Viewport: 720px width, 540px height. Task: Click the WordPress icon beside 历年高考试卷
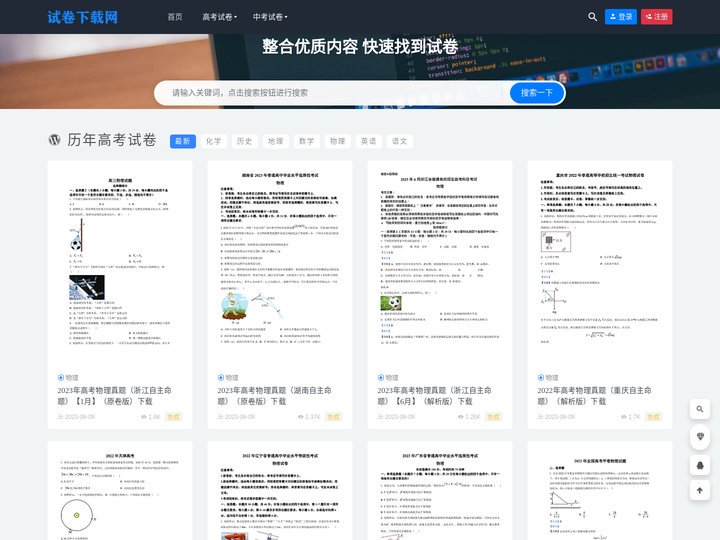(55, 140)
